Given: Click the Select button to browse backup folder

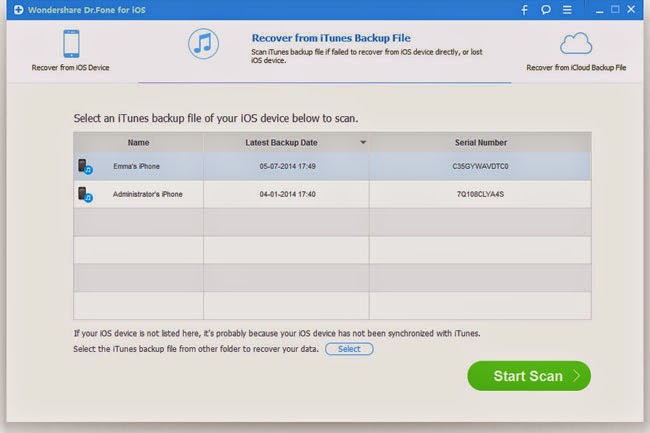Looking at the screenshot, I should [x=349, y=349].
